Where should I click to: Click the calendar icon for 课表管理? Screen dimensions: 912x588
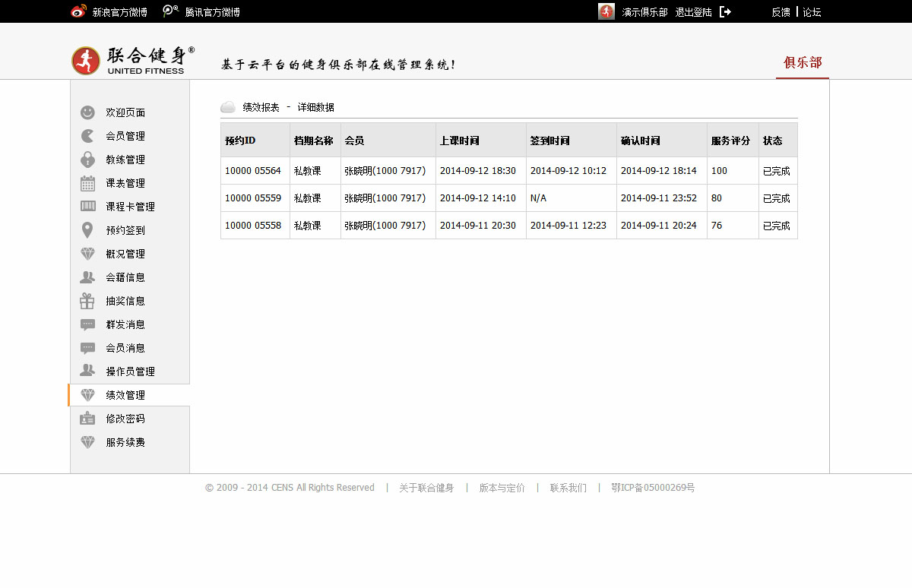(87, 183)
